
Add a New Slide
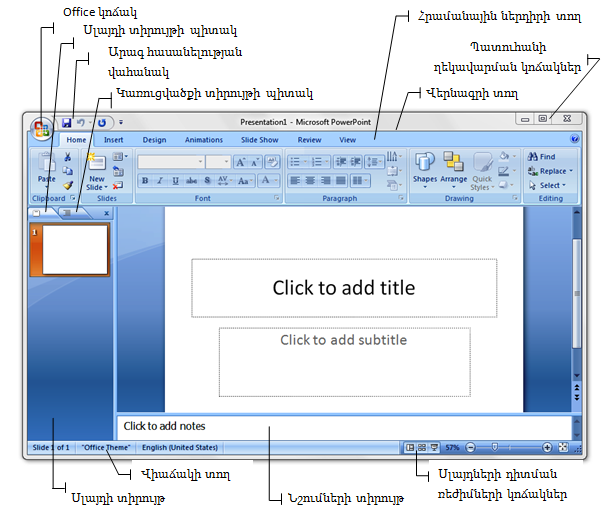click(x=97, y=171)
